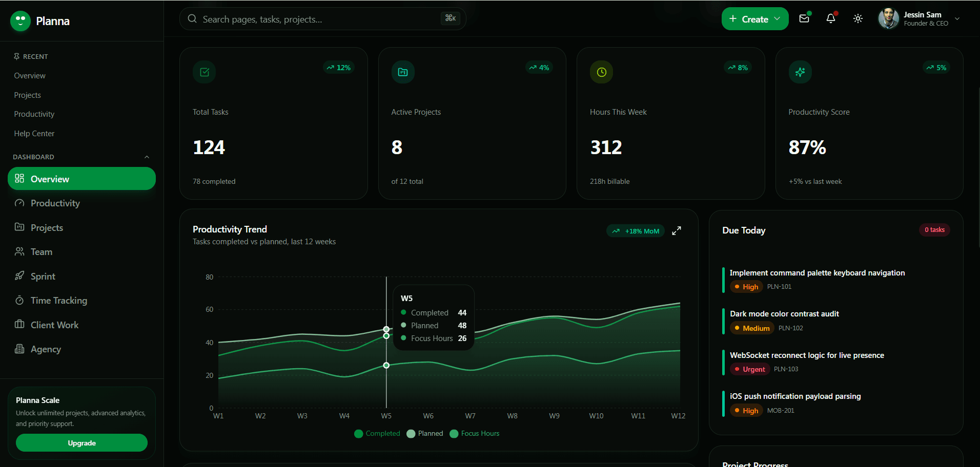980x467 pixels.
Task: Click the Team people icon
Action: pos(19,251)
